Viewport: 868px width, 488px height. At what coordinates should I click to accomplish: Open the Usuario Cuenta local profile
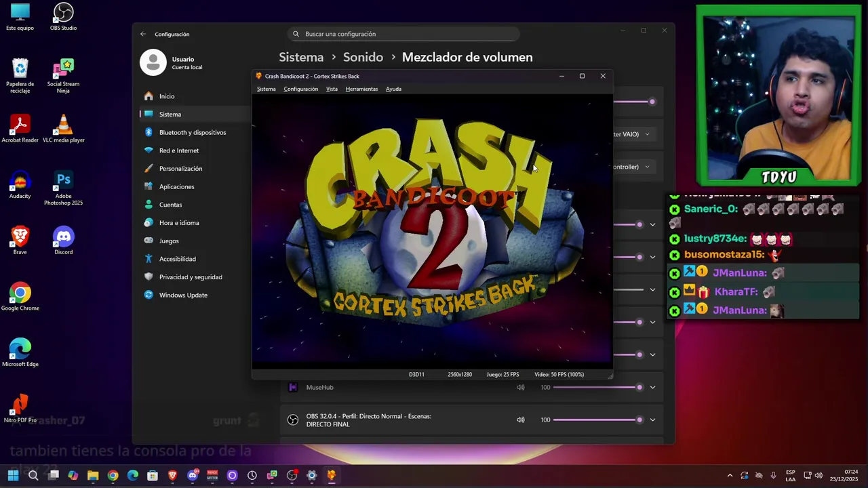pos(172,63)
